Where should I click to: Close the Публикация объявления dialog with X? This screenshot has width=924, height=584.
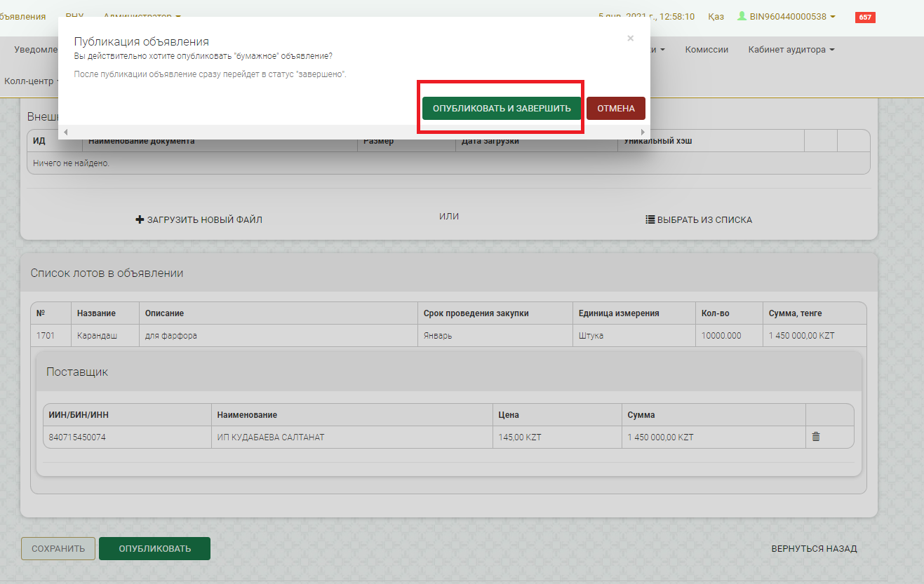point(630,39)
